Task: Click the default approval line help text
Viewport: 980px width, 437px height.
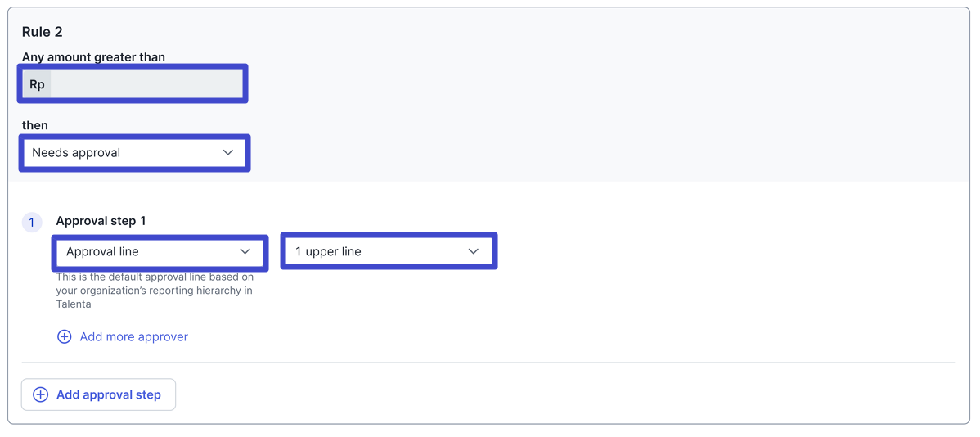Action: click(155, 290)
